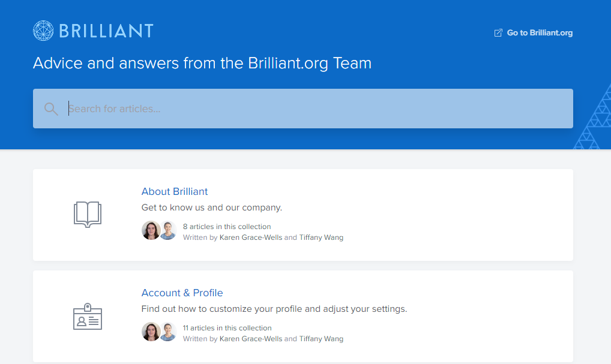The image size is (611, 364).
Task: Click 'Written by' line in Account & Profile card
Action: (263, 339)
